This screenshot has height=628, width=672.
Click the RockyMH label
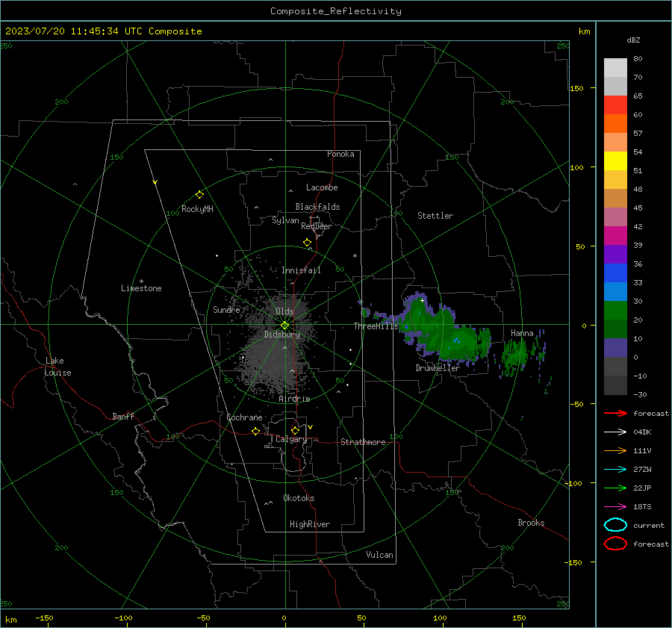(197, 209)
